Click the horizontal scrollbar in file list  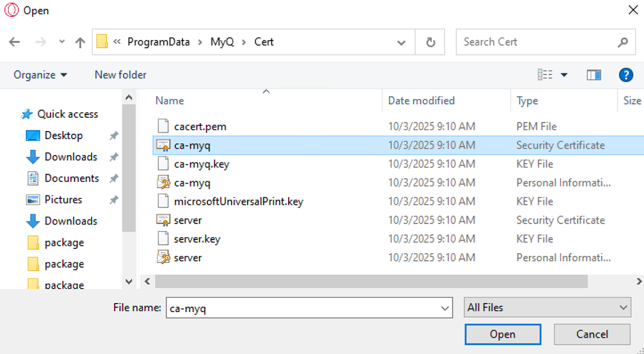click(371, 281)
